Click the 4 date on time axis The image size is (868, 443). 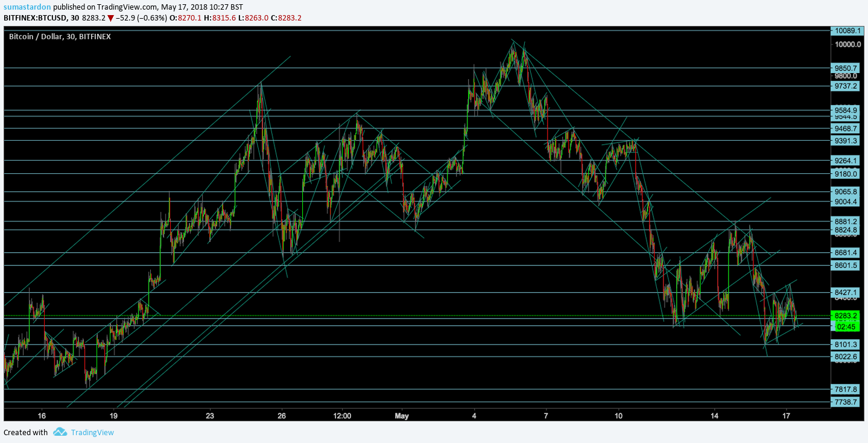pos(474,416)
